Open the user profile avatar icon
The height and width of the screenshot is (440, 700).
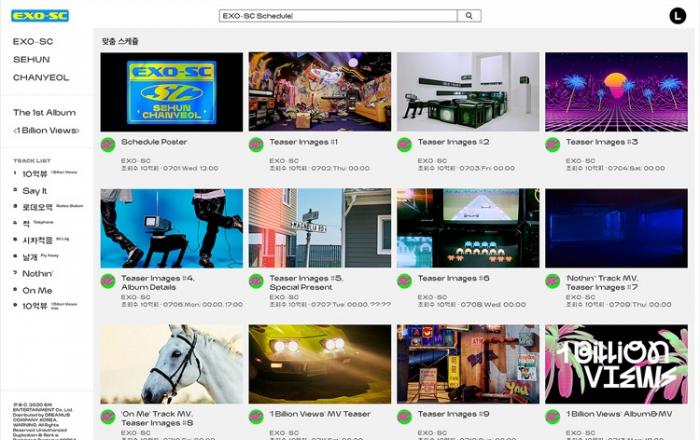pos(677,16)
